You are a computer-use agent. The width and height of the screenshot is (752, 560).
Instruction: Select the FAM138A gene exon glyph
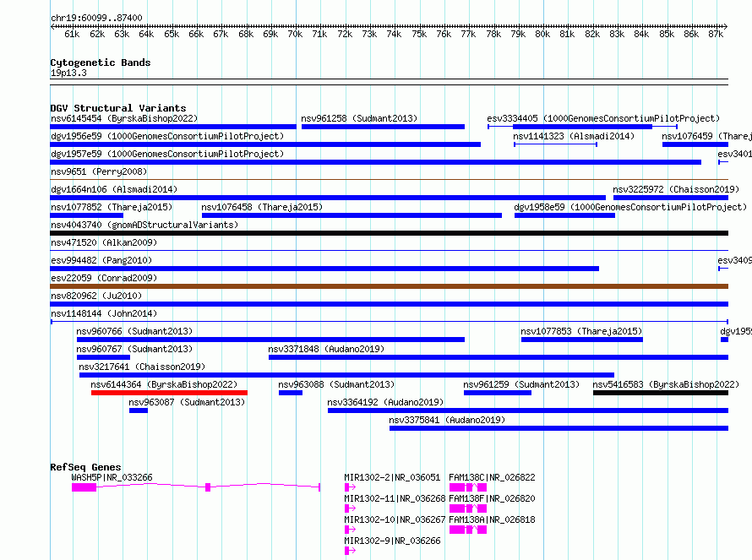[468, 530]
